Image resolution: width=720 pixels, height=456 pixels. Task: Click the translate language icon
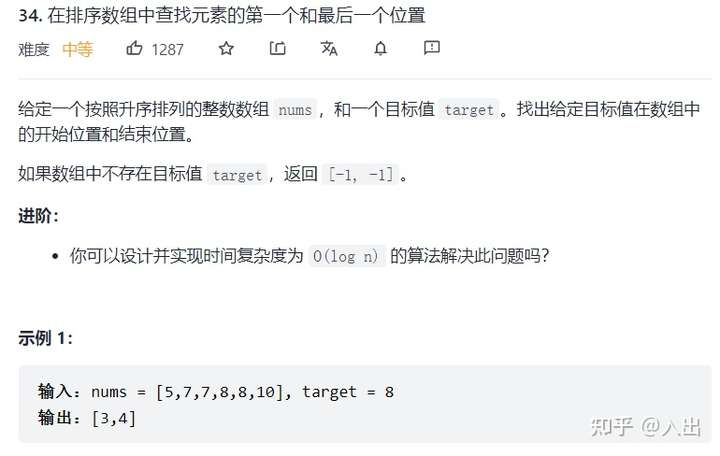coord(329,48)
